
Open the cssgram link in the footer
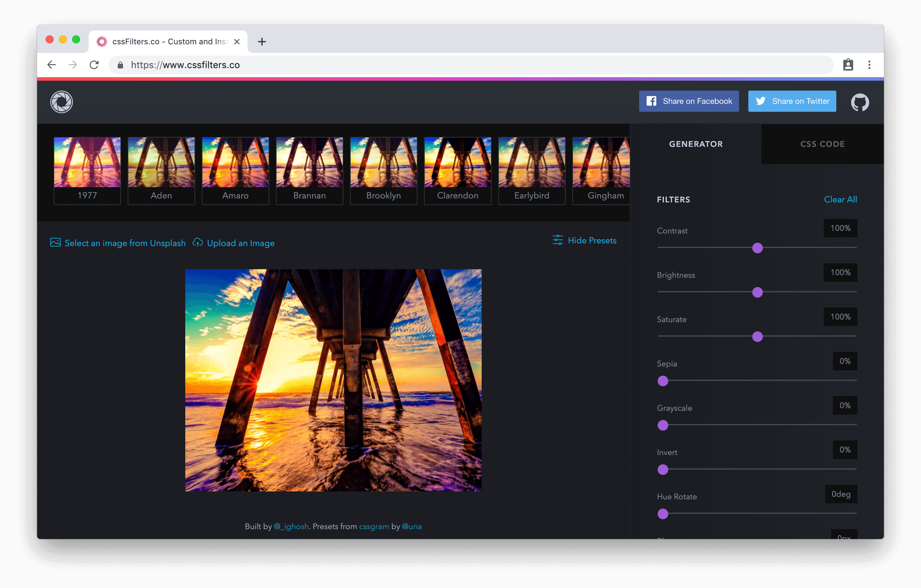point(374,526)
